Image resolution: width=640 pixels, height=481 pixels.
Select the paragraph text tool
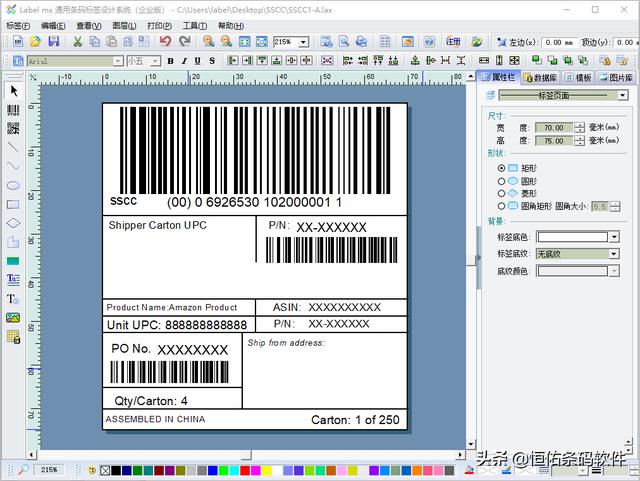point(13,279)
